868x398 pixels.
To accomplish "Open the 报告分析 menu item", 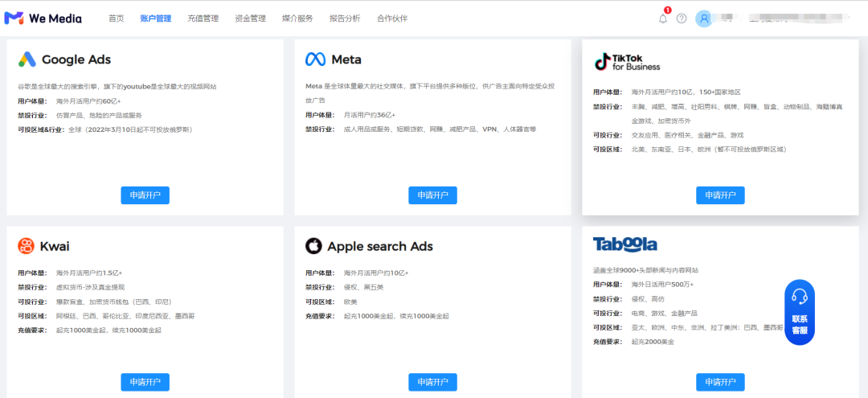I will click(345, 18).
